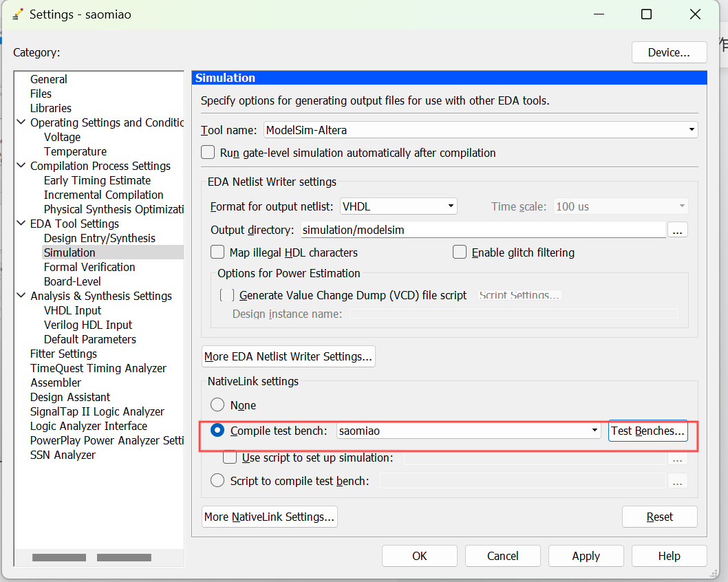Enable Use script to set up simulation

click(229, 457)
